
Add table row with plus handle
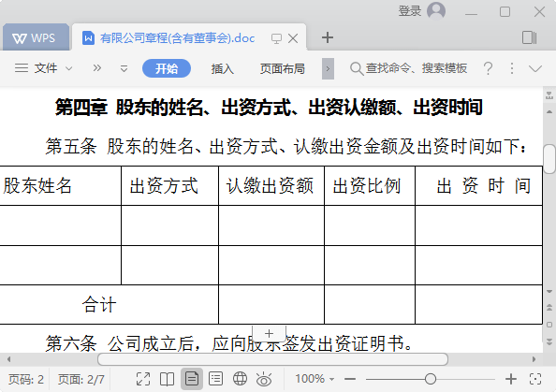click(269, 333)
